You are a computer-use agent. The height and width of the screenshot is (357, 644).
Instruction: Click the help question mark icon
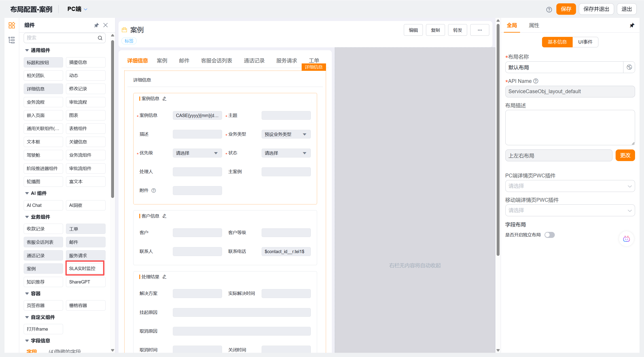coord(549,9)
